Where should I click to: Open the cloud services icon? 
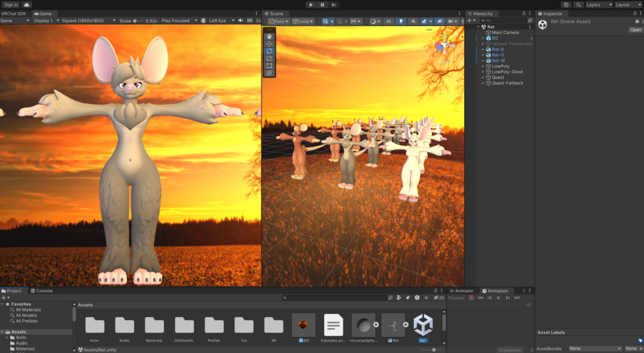tap(26, 4)
